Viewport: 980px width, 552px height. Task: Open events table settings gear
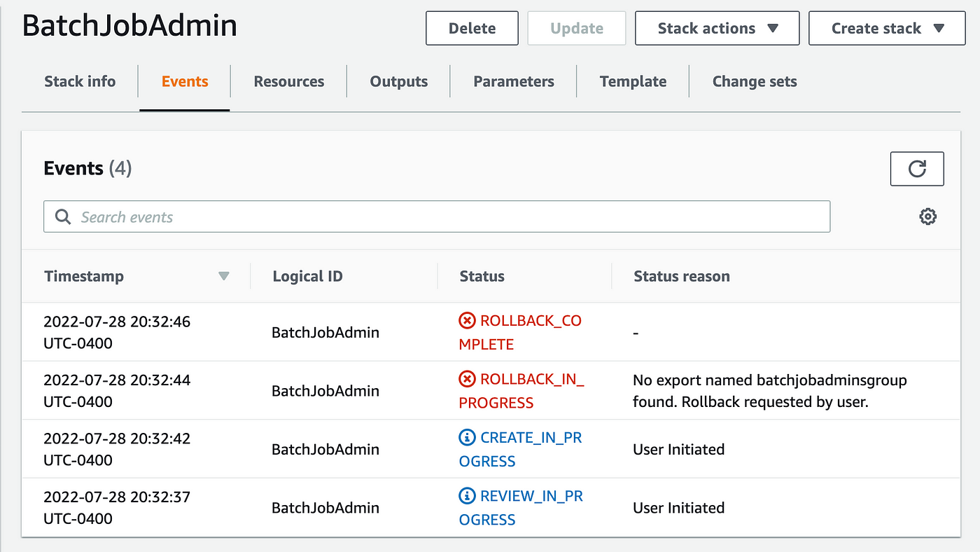pyautogui.click(x=927, y=216)
